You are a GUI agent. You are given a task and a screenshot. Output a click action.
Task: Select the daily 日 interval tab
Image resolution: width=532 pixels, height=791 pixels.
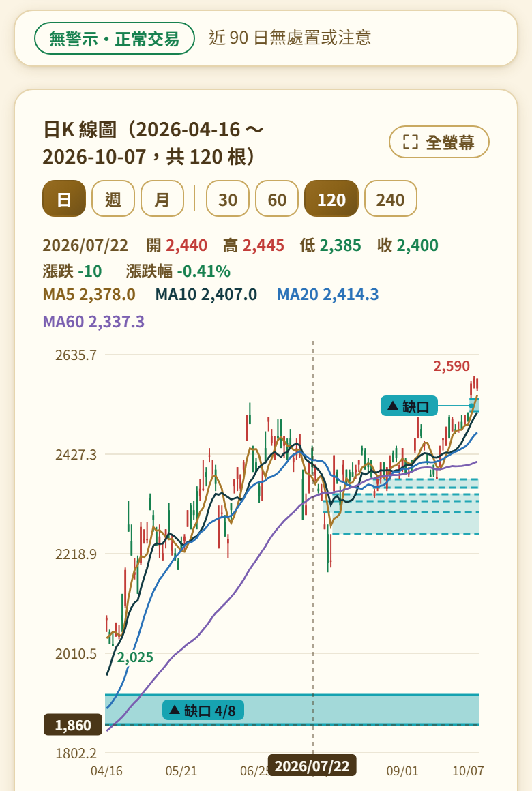[x=63, y=198]
